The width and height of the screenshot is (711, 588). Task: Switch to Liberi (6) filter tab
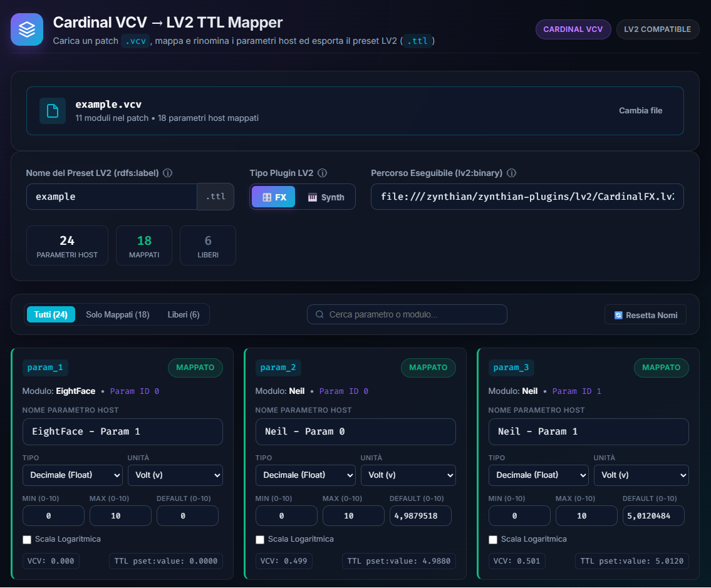(184, 314)
